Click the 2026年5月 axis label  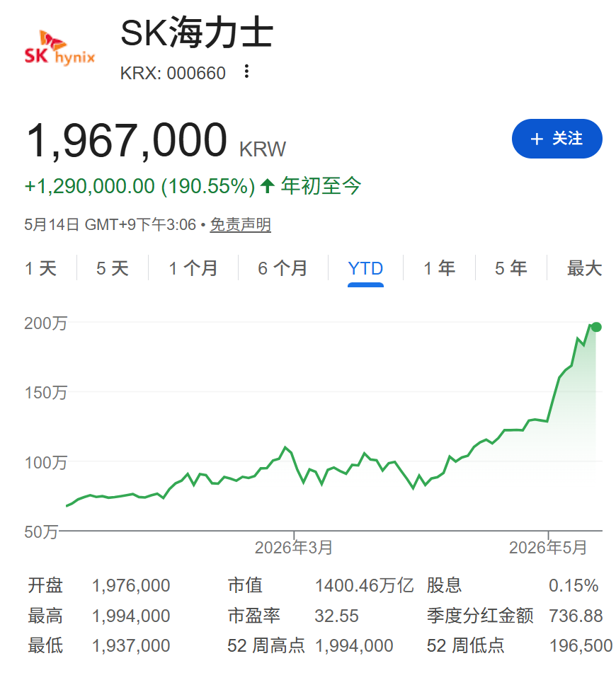[548, 548]
